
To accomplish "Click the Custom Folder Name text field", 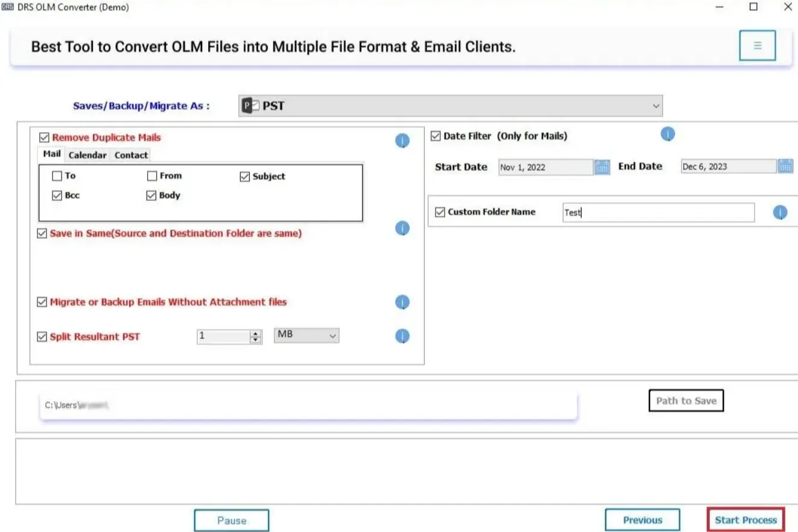I will 658,212.
